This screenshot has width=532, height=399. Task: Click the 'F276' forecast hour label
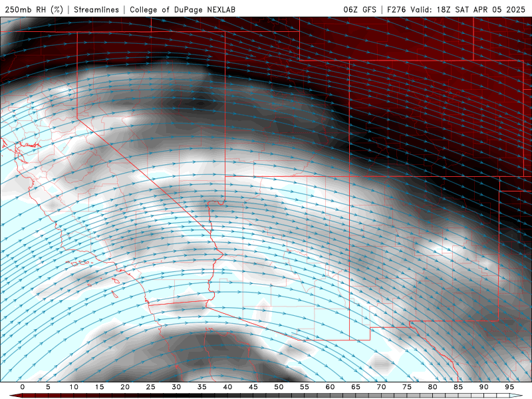[x=396, y=9]
